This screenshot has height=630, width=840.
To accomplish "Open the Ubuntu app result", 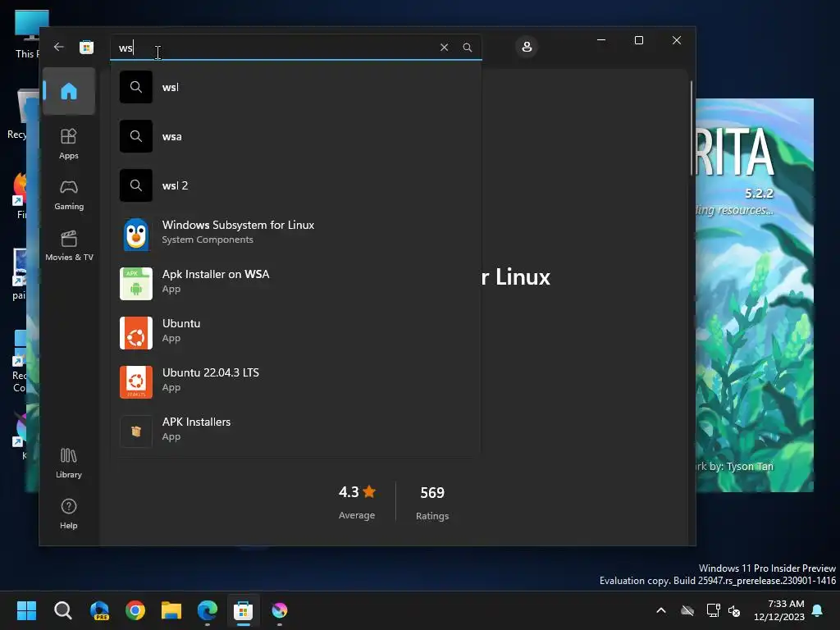I will [x=295, y=333].
